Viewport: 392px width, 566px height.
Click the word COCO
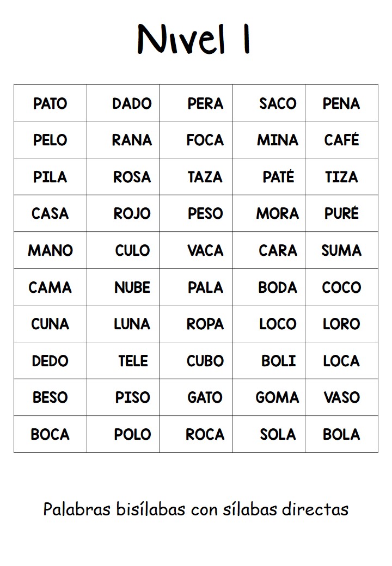(x=341, y=287)
